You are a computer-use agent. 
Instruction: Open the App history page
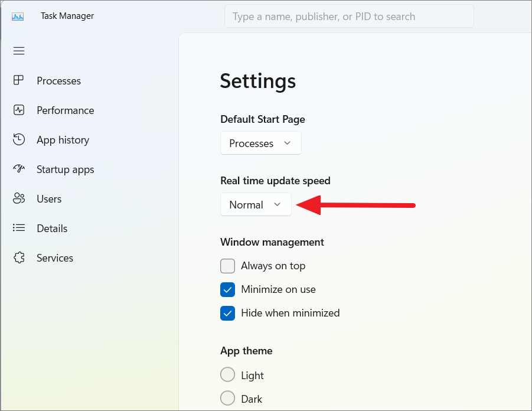(x=63, y=140)
